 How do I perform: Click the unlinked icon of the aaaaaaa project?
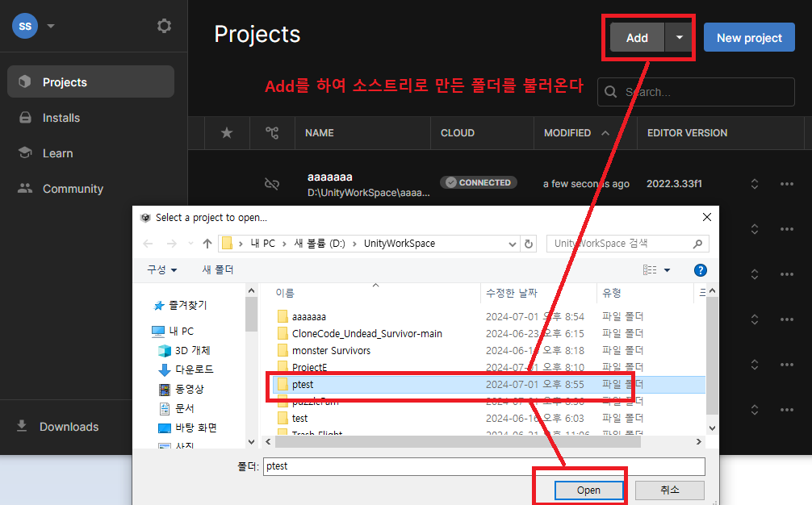tap(272, 184)
